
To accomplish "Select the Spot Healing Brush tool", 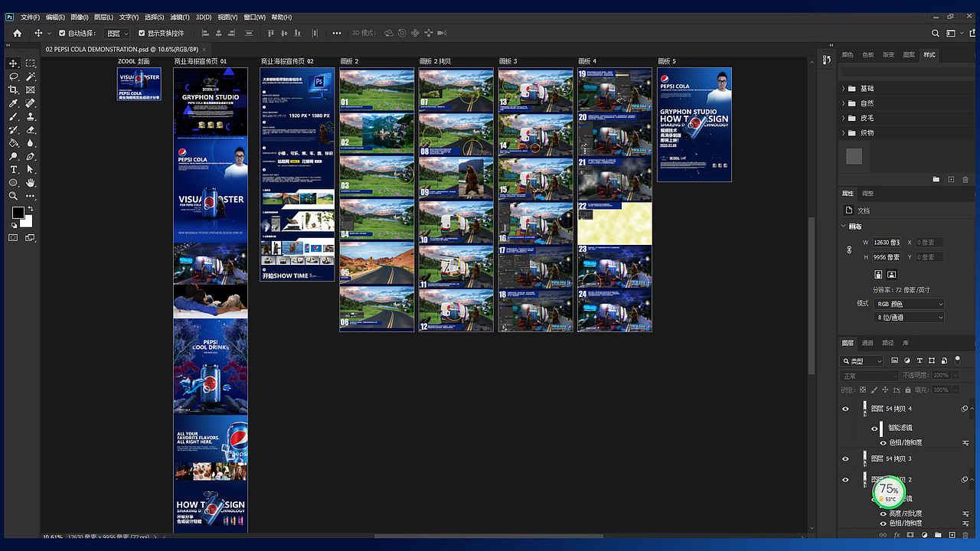I will [31, 103].
